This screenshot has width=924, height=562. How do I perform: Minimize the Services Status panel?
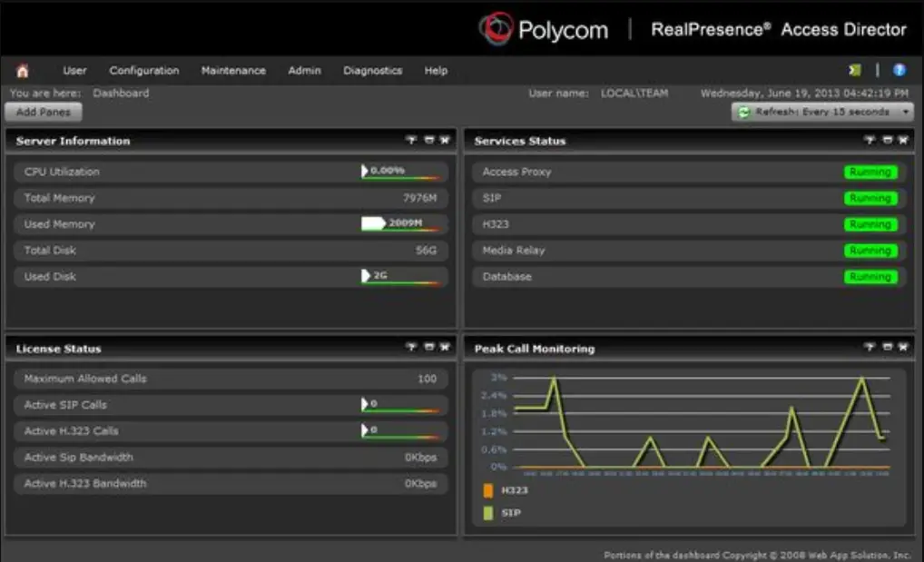(885, 141)
